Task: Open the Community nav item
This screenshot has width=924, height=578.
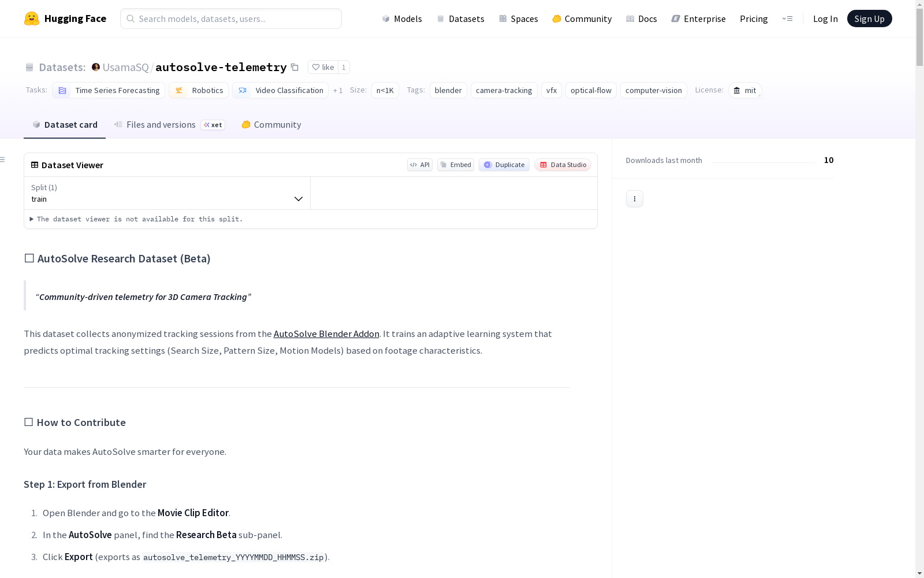Action: 582,18
